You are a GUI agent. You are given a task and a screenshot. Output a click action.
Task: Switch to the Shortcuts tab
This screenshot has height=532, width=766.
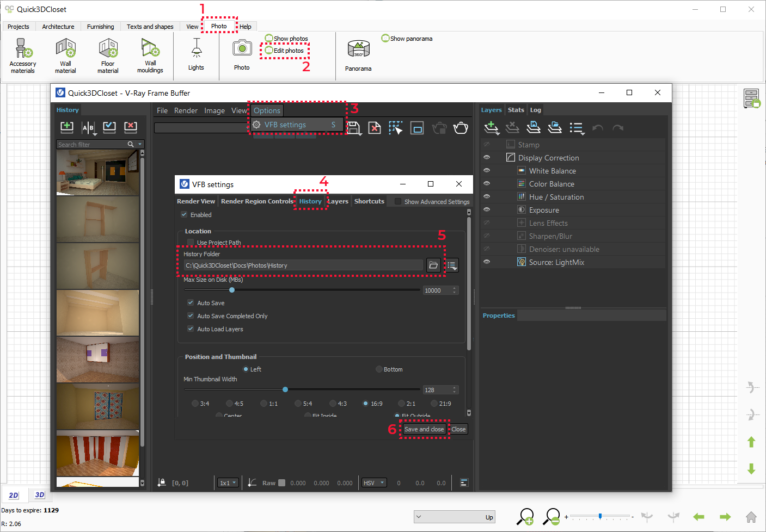point(369,201)
